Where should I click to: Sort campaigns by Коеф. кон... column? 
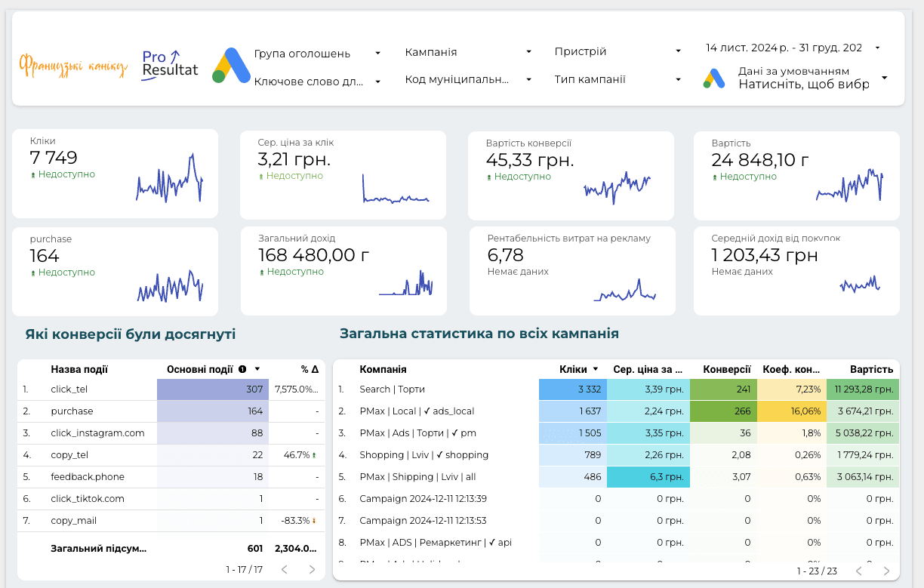791,370
